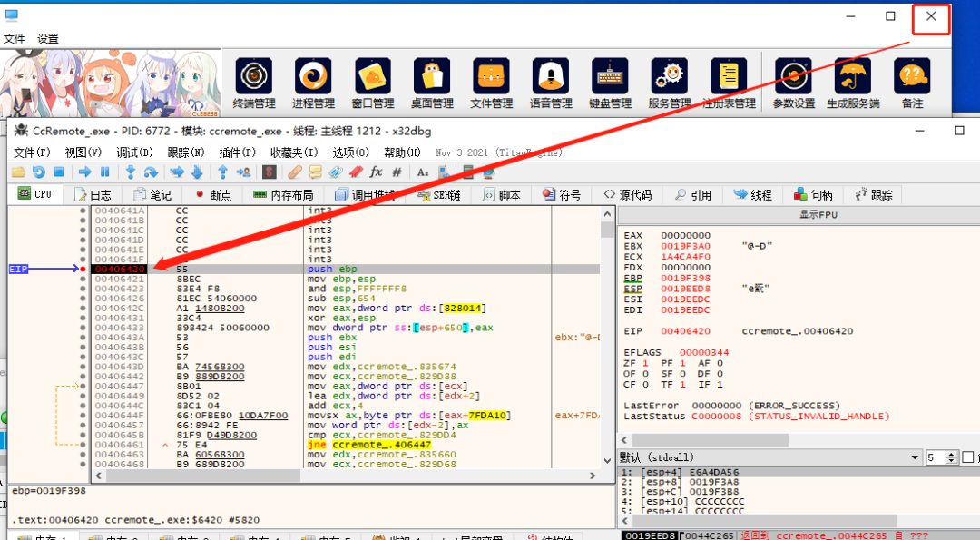This screenshot has height=540, width=980.
Task: Open functions list with the fx icon
Action: (x=376, y=172)
